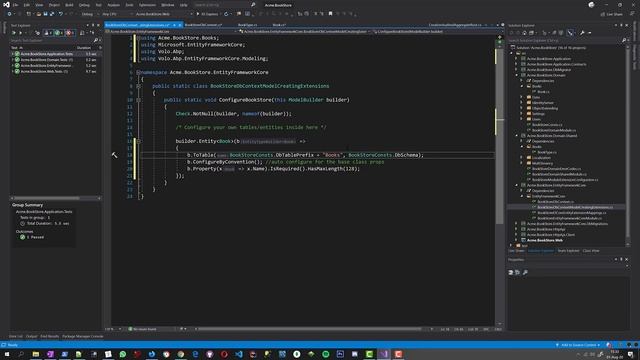Toggle auto-hide pin on Solution Explorer panel
Viewport: 640px width, 360px height.
pyautogui.click(x=621, y=25)
